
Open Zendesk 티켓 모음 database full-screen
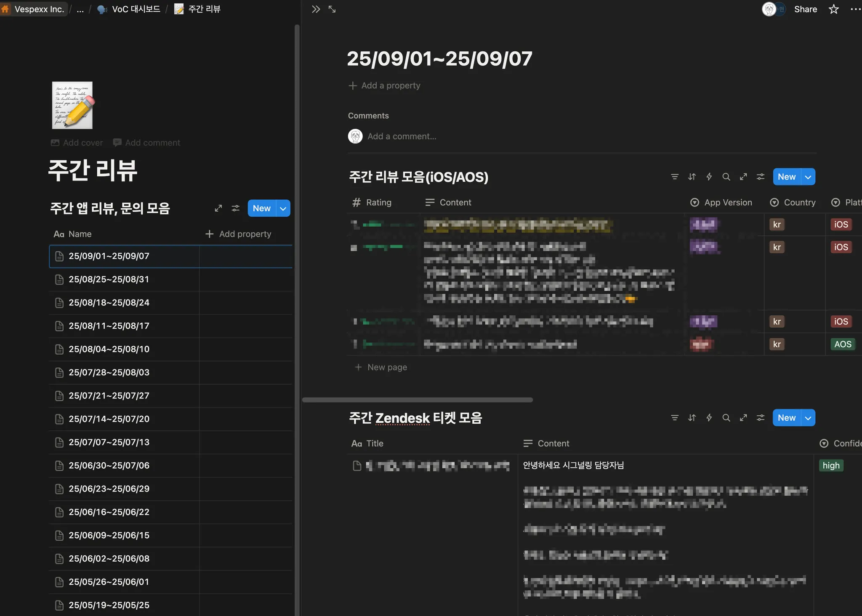coord(743,418)
